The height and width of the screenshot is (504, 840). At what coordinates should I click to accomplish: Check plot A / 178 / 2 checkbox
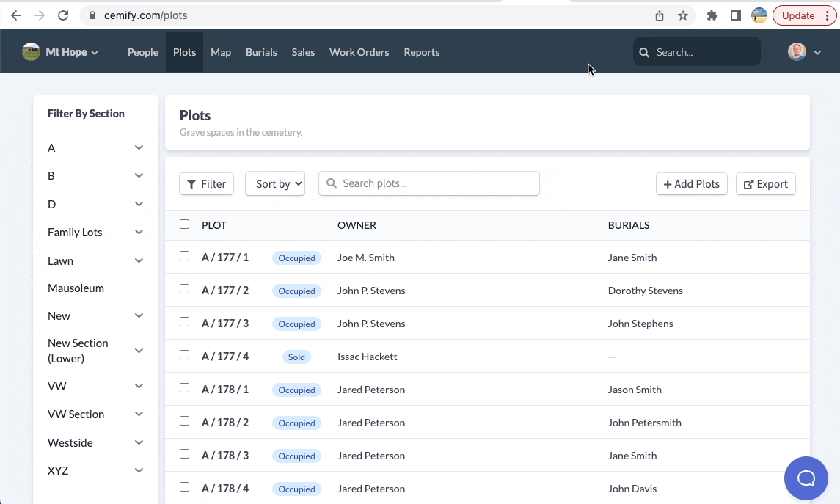tap(184, 421)
